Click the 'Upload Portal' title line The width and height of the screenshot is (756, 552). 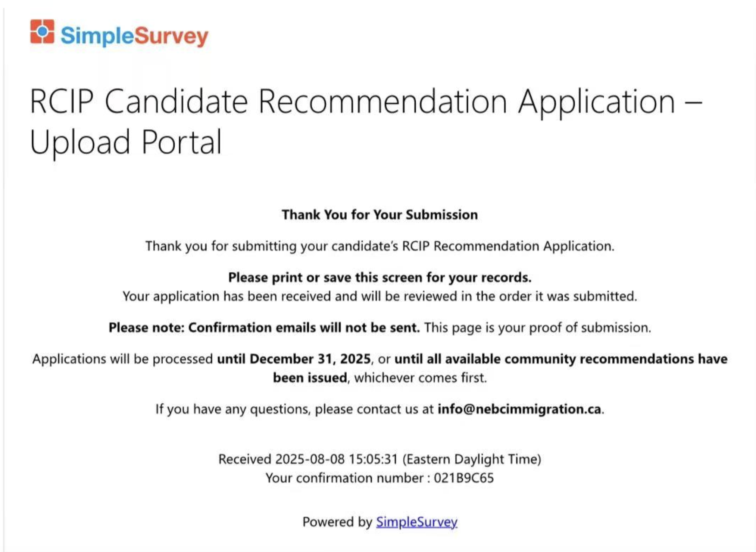(x=126, y=142)
